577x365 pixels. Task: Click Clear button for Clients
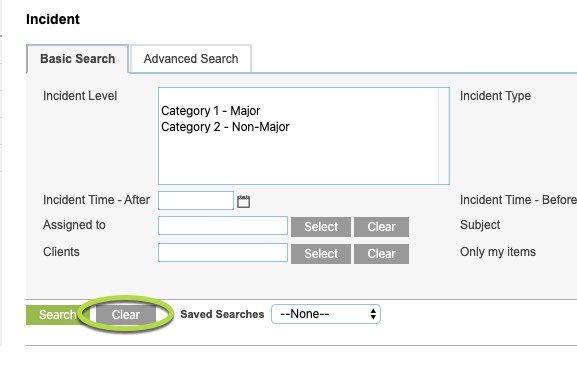[x=381, y=254]
